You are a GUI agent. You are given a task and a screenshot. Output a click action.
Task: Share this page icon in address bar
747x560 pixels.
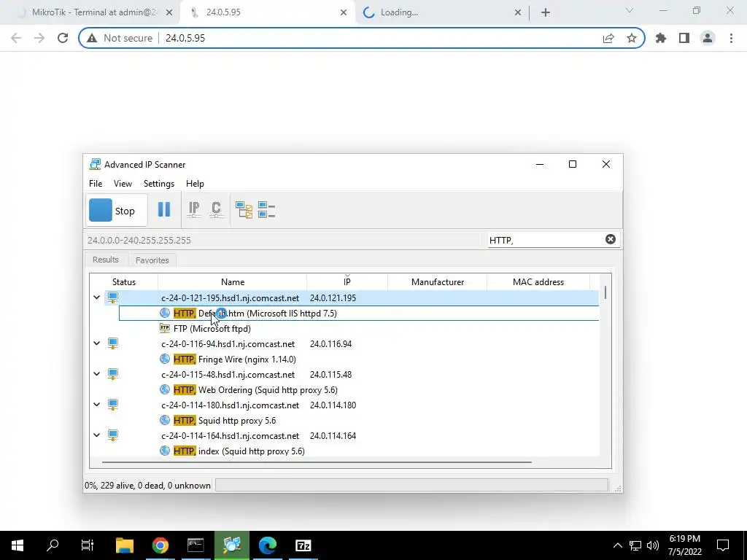(608, 38)
